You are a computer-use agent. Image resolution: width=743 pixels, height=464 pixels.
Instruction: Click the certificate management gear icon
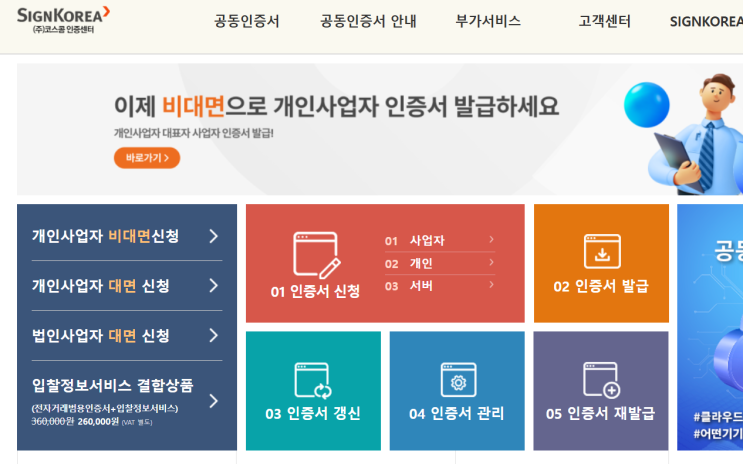[x=458, y=380]
